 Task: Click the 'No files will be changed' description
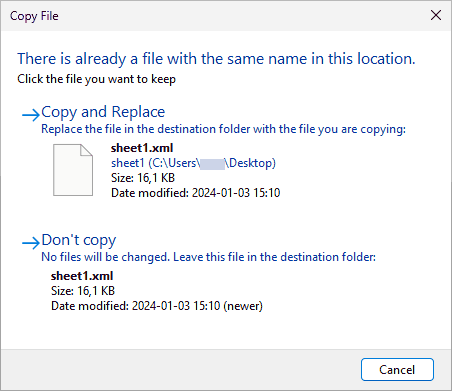click(208, 257)
